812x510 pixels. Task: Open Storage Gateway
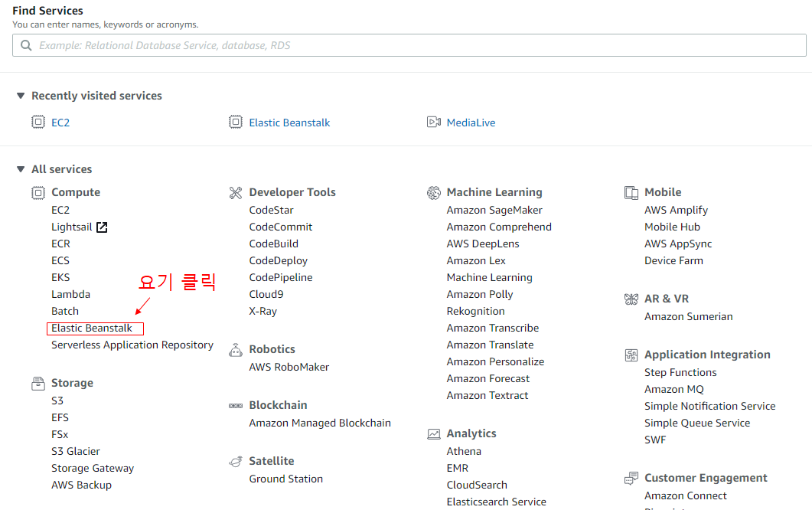pyautogui.click(x=93, y=469)
